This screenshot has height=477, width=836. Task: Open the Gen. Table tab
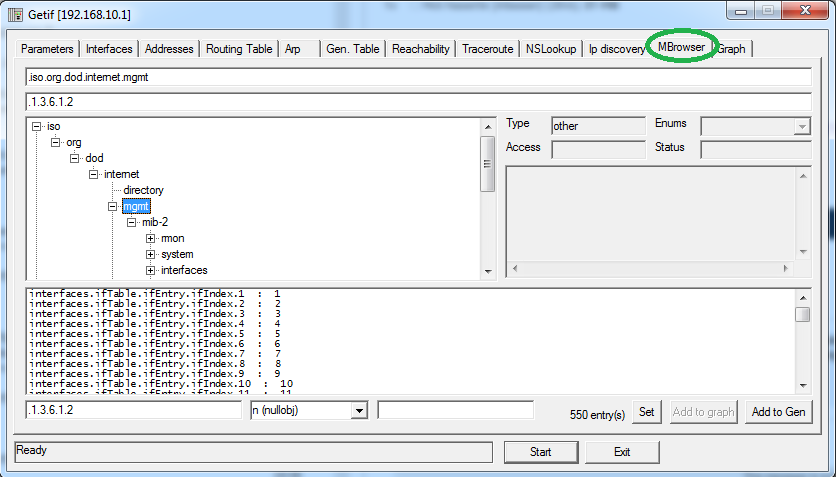tap(352, 49)
